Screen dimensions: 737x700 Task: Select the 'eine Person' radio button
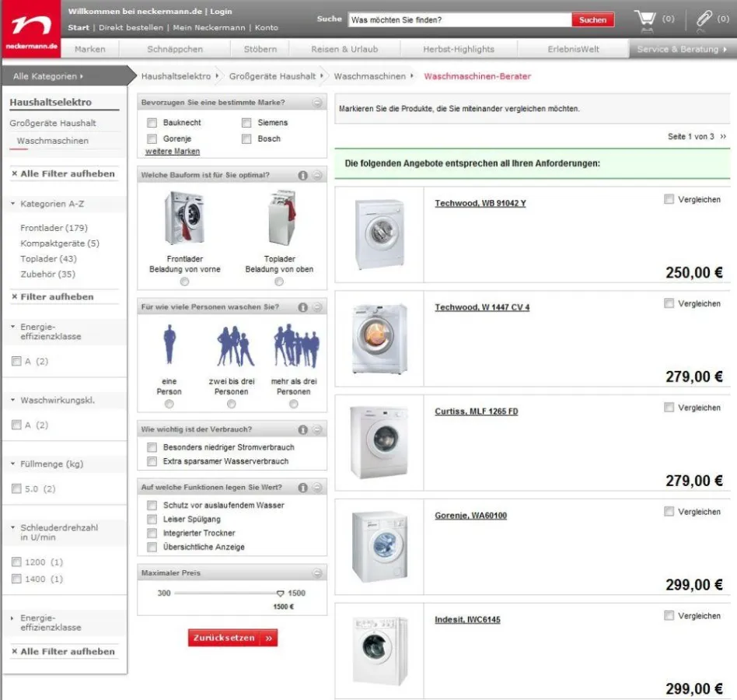click(x=169, y=404)
